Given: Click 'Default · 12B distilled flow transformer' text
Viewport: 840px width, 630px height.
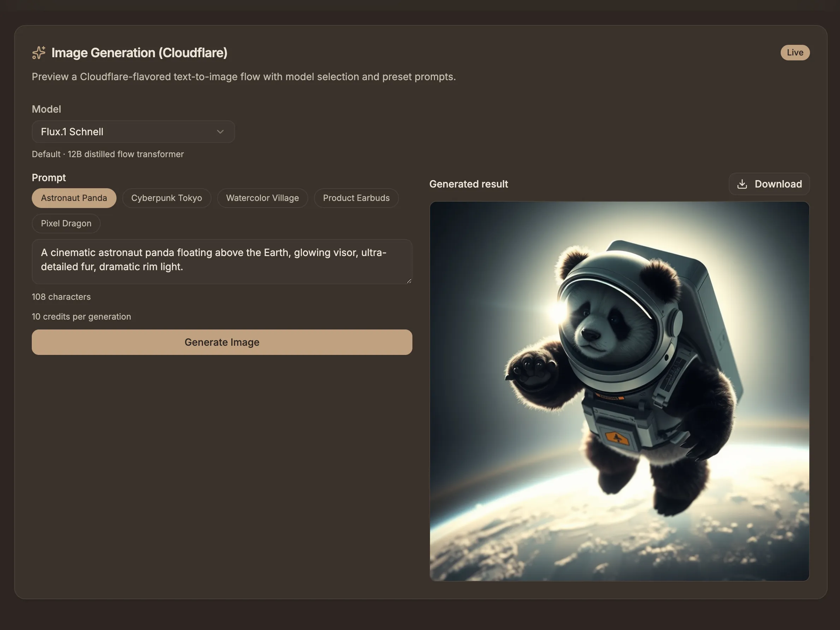Looking at the screenshot, I should (x=108, y=154).
